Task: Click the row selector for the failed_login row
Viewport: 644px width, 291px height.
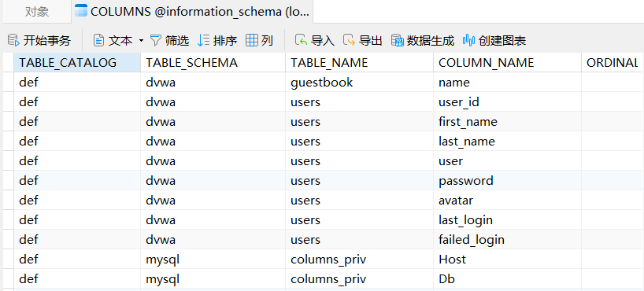Action: 8,240
